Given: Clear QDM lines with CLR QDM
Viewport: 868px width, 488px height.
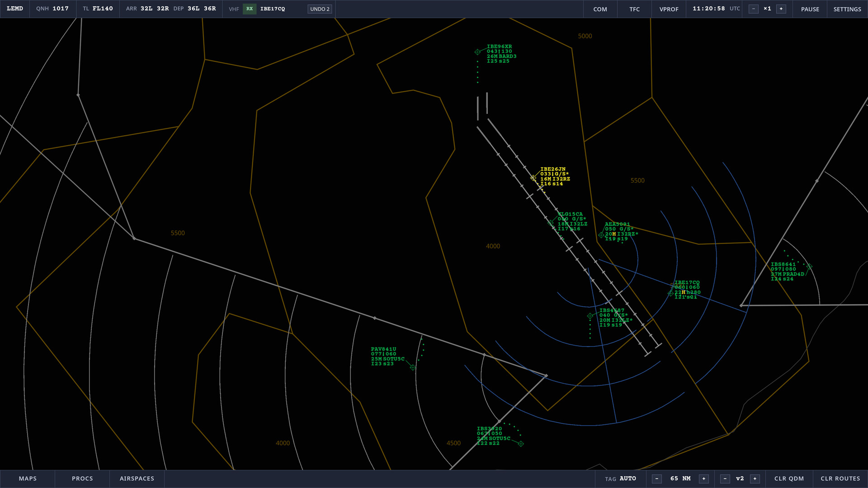Looking at the screenshot, I should (x=789, y=479).
